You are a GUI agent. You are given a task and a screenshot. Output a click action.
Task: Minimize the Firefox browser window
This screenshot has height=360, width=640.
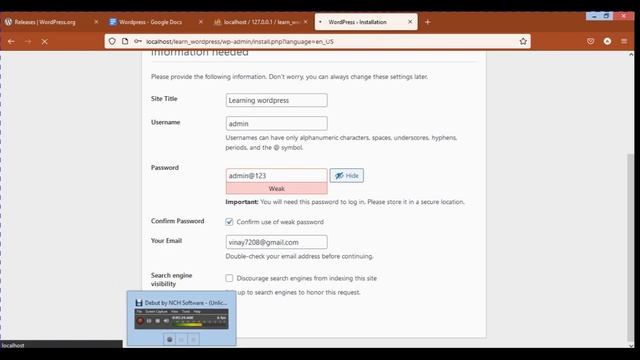(594, 16)
